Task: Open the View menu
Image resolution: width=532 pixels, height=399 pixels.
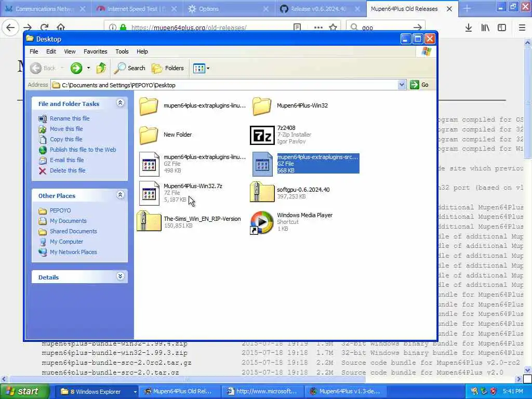Action: point(70,51)
